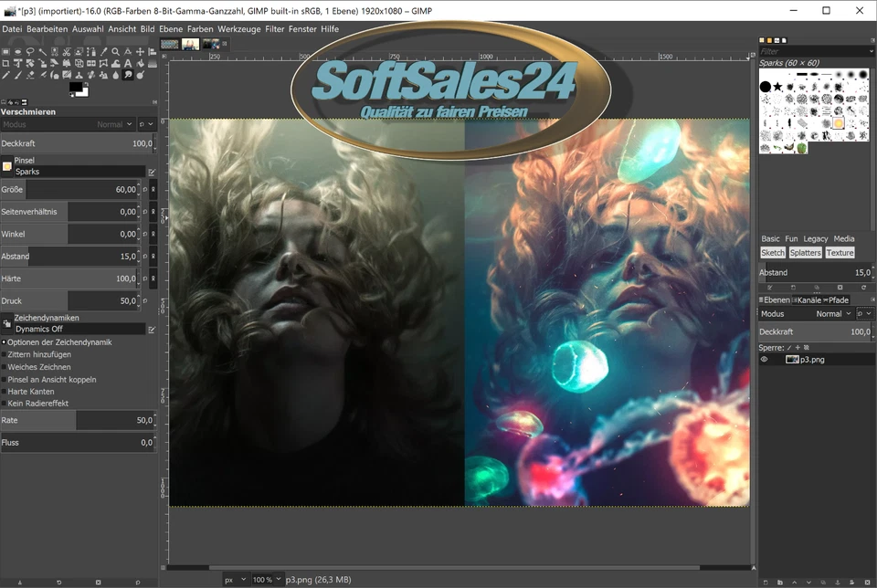Click the black foreground color swatch
The image size is (877, 588).
[x=75, y=85]
